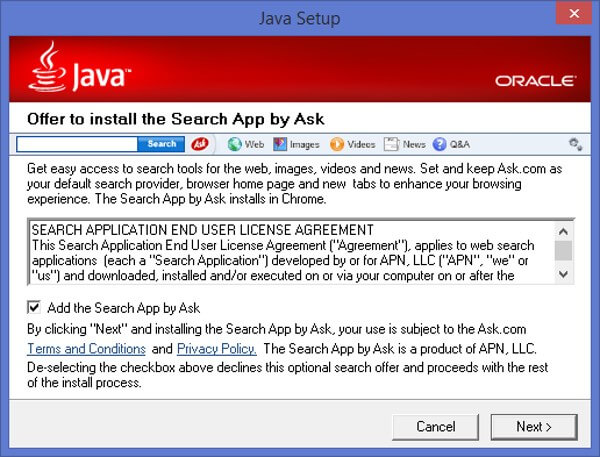Open the Terms and Conditions link

[86, 348]
